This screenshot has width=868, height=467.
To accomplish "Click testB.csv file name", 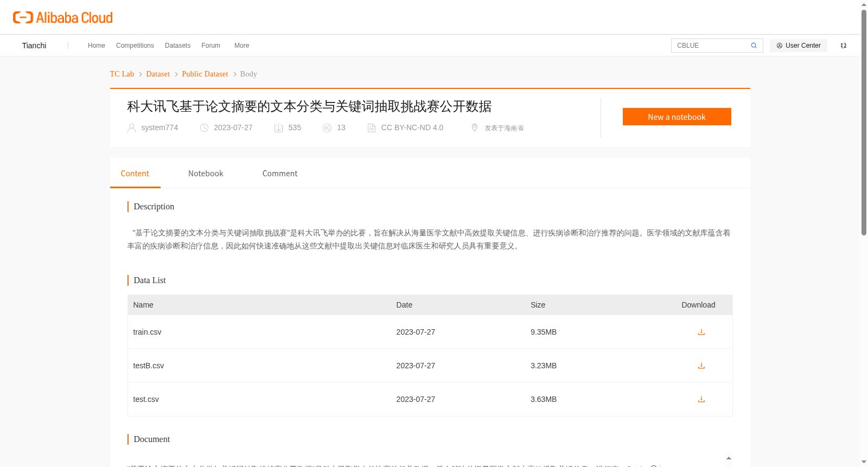I will [x=148, y=366].
